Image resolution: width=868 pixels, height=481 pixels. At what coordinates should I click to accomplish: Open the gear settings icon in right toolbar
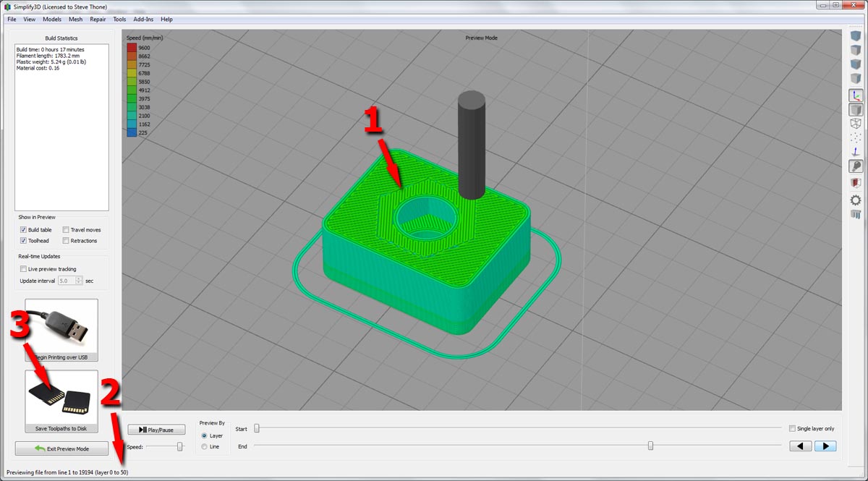click(x=856, y=200)
